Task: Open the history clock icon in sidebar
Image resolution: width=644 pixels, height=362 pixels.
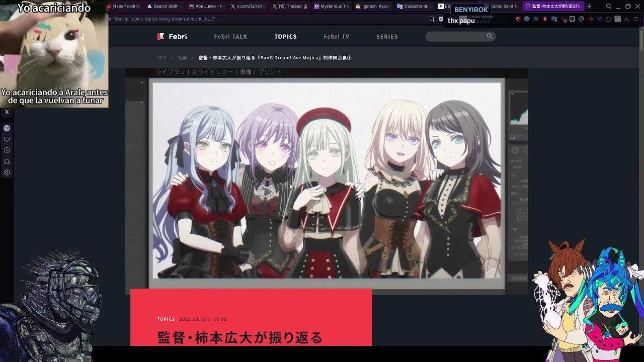Action: point(7,150)
